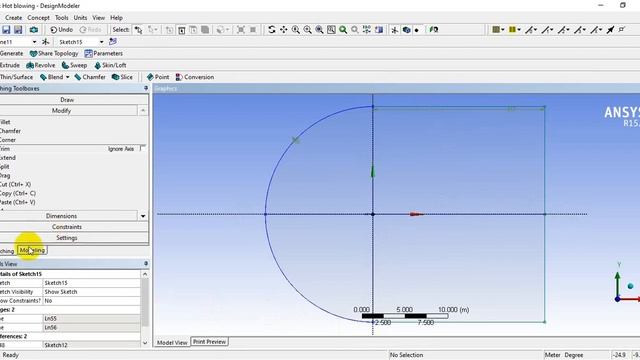Expand the Settings toolbox

[67, 238]
